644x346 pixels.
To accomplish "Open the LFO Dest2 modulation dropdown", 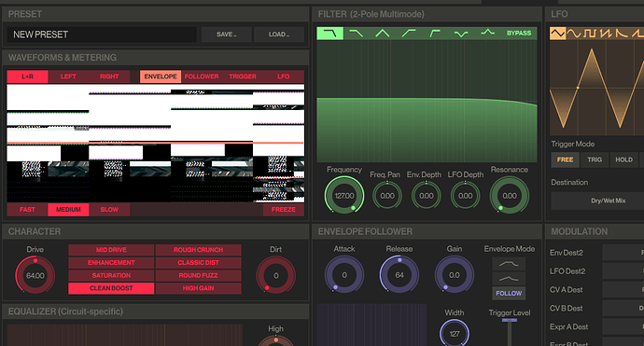I will pyautogui.click(x=623, y=270).
